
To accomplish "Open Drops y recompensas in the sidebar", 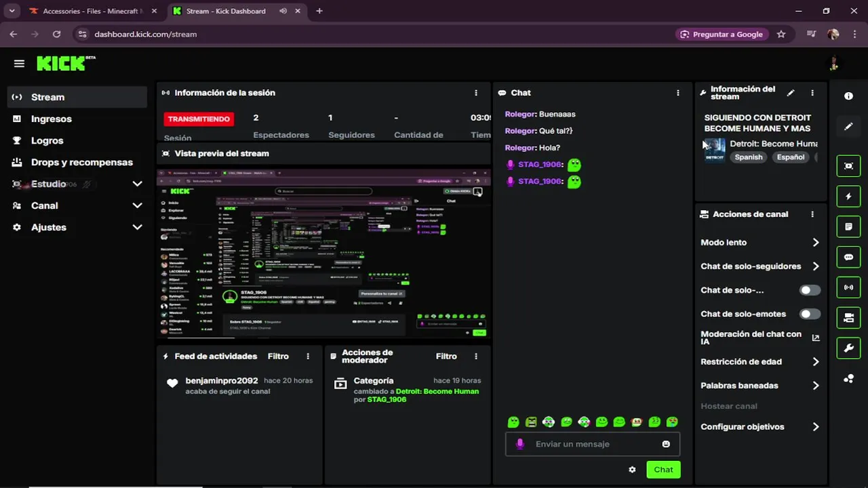I will point(77,162).
